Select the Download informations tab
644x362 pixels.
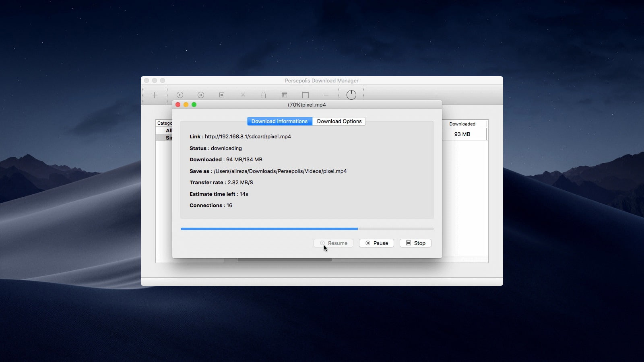(279, 121)
